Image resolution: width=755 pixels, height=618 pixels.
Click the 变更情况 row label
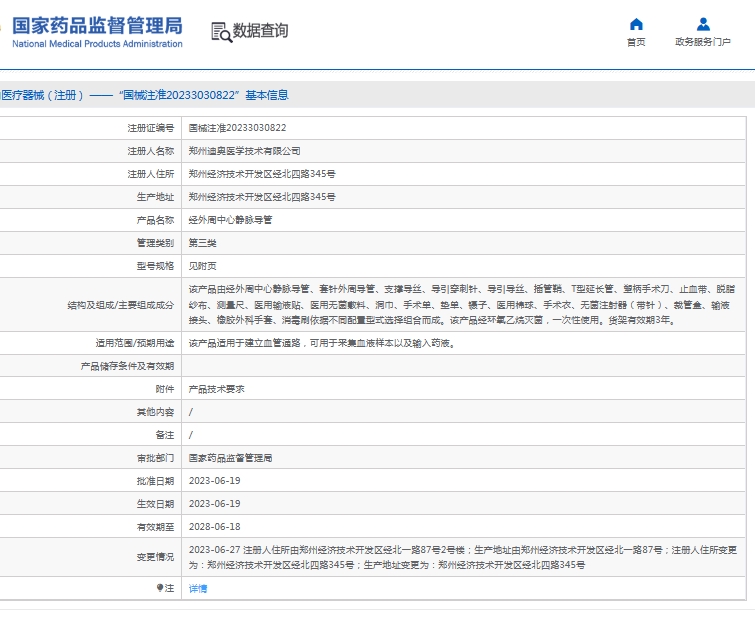point(156,557)
